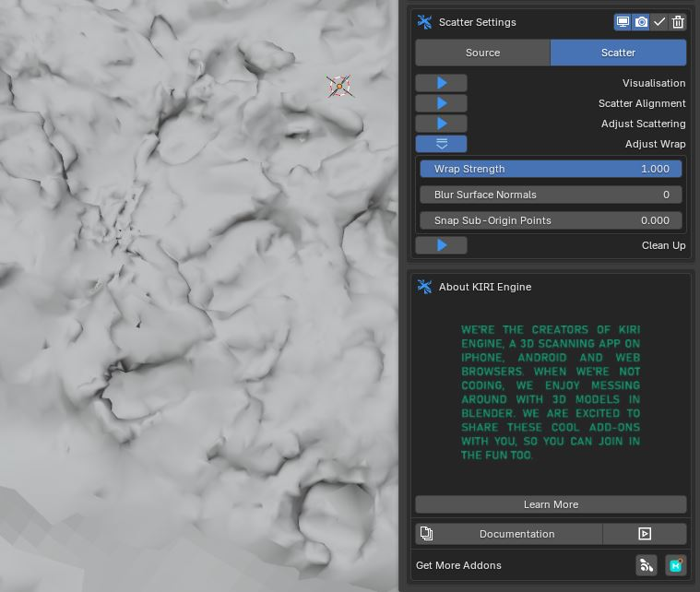The image size is (700, 592).
Task: Toggle viewport display monitor icon
Action: [x=623, y=22]
